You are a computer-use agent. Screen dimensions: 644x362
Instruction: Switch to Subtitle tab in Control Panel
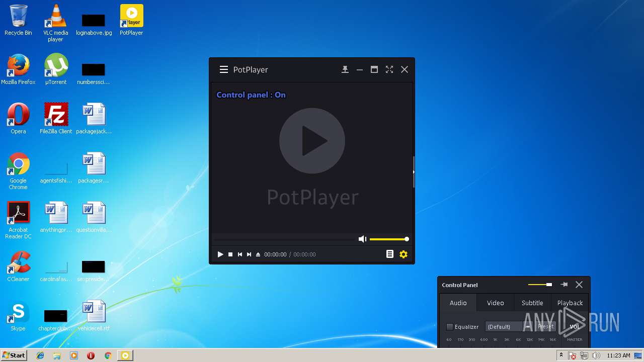point(532,303)
